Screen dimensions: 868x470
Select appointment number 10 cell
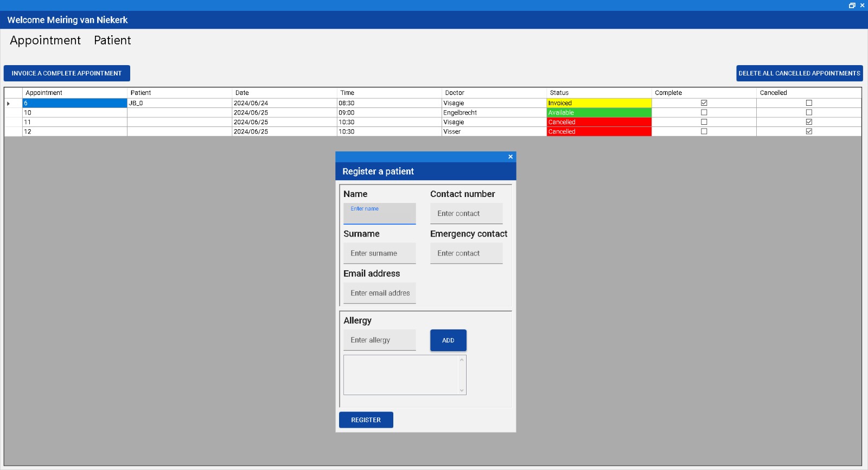pos(75,112)
